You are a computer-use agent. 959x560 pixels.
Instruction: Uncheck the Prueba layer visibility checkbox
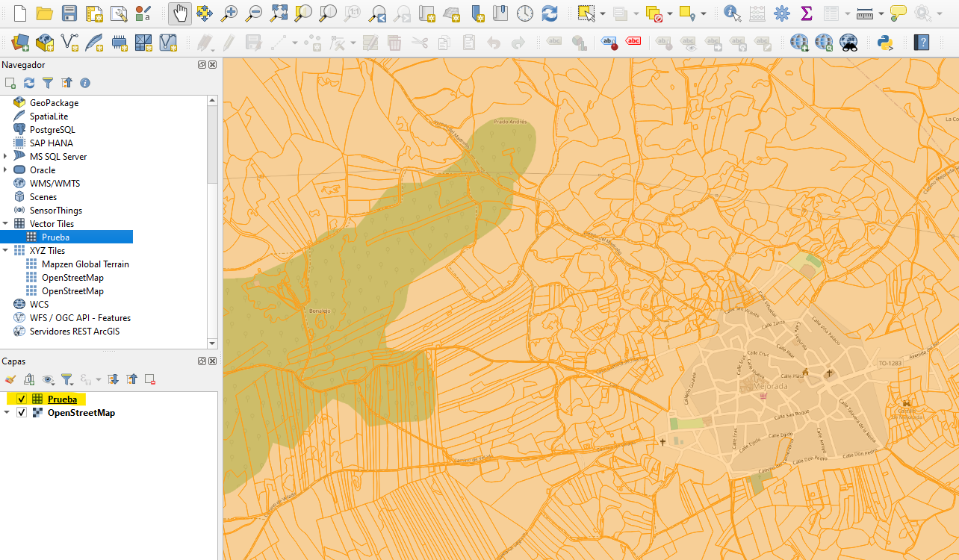22,399
